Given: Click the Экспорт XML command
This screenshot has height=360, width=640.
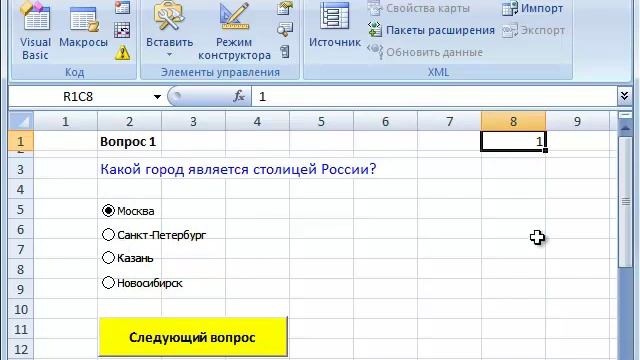Looking at the screenshot, I should pyautogui.click(x=533, y=30).
